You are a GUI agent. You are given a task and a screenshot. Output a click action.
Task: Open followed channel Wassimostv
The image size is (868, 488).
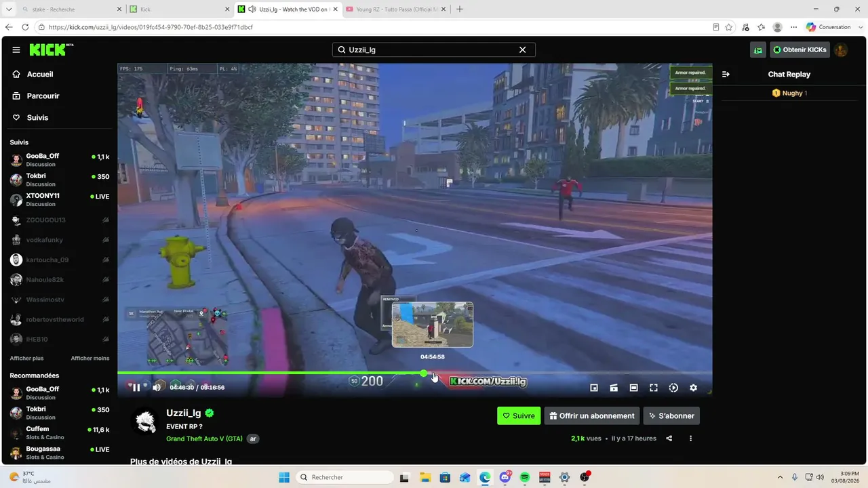[x=60, y=300]
